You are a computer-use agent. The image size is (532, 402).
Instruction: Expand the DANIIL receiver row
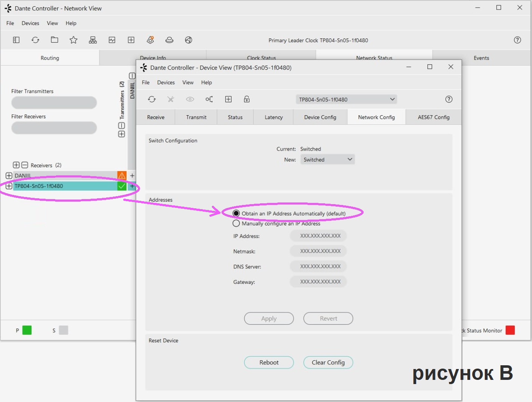click(9, 176)
